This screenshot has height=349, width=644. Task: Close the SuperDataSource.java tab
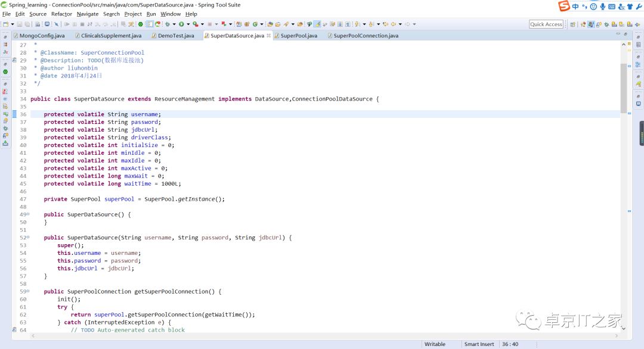coord(268,36)
